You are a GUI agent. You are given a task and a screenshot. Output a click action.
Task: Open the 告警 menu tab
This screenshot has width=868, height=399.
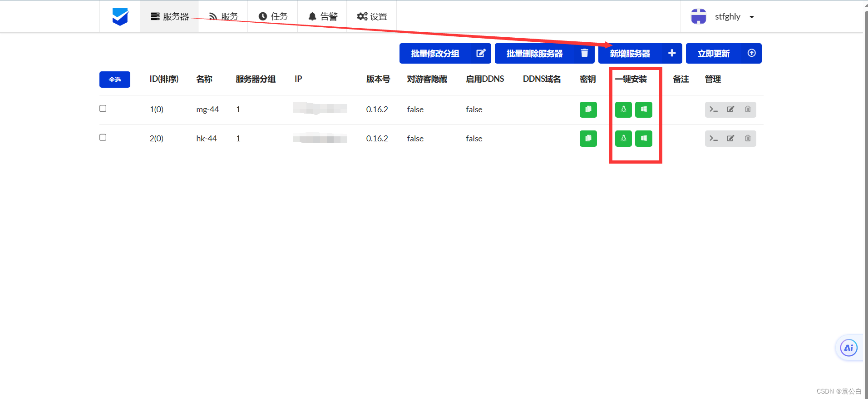(x=322, y=16)
